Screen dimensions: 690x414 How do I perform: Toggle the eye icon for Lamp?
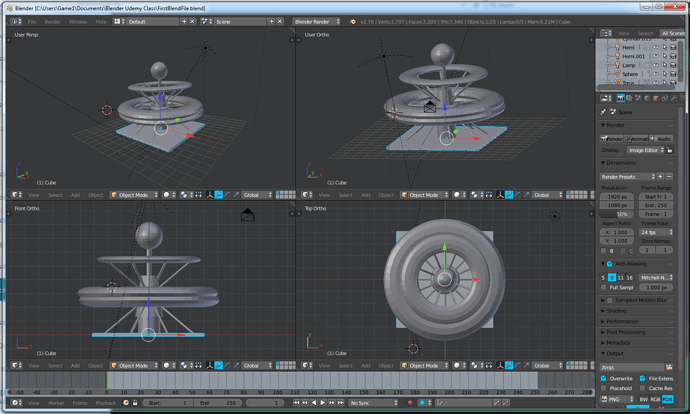[x=656, y=65]
